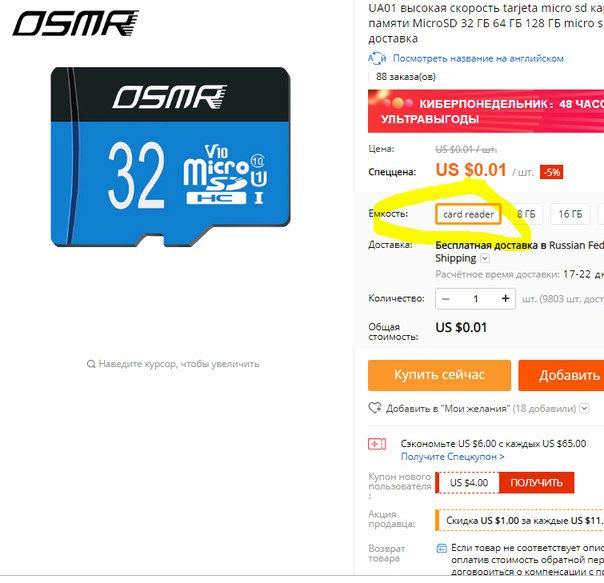Open the Посмотреть название на английском link
604x583 pixels.
tap(478, 59)
